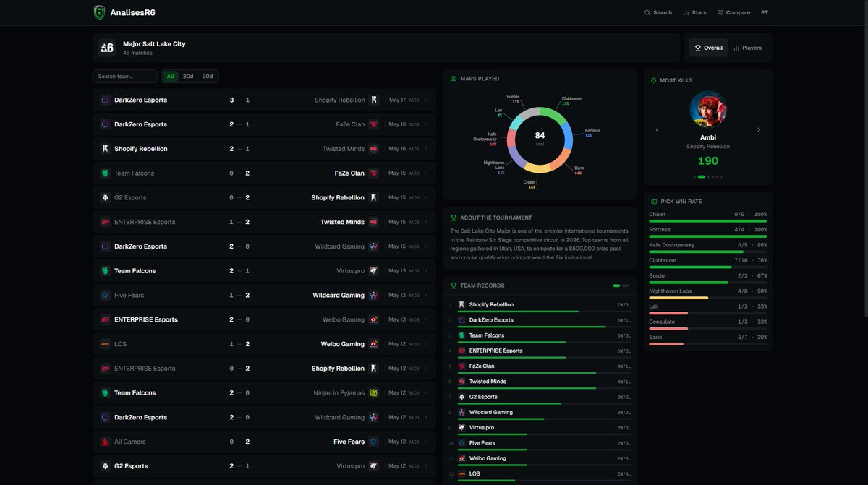
Task: Click the trophy icon beside Team Records heading
Action: pos(454,286)
